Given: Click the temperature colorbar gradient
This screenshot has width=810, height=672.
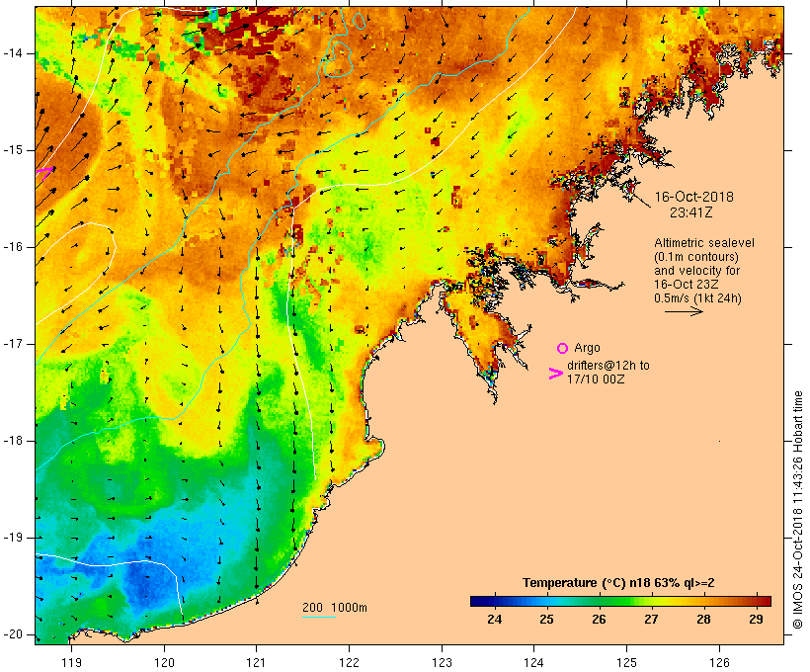Looking at the screenshot, I should [x=620, y=601].
